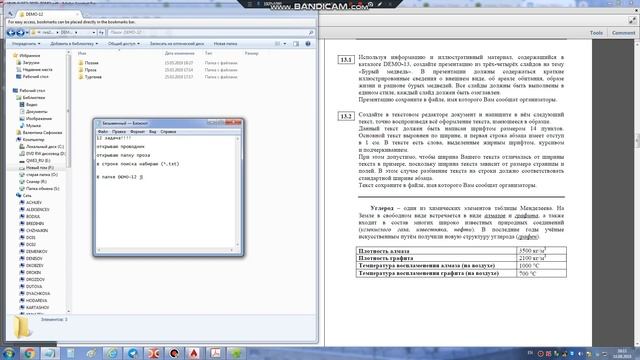Screen dimensions: 640x360
Task: Open the red flame app on taskbar
Action: point(194,353)
